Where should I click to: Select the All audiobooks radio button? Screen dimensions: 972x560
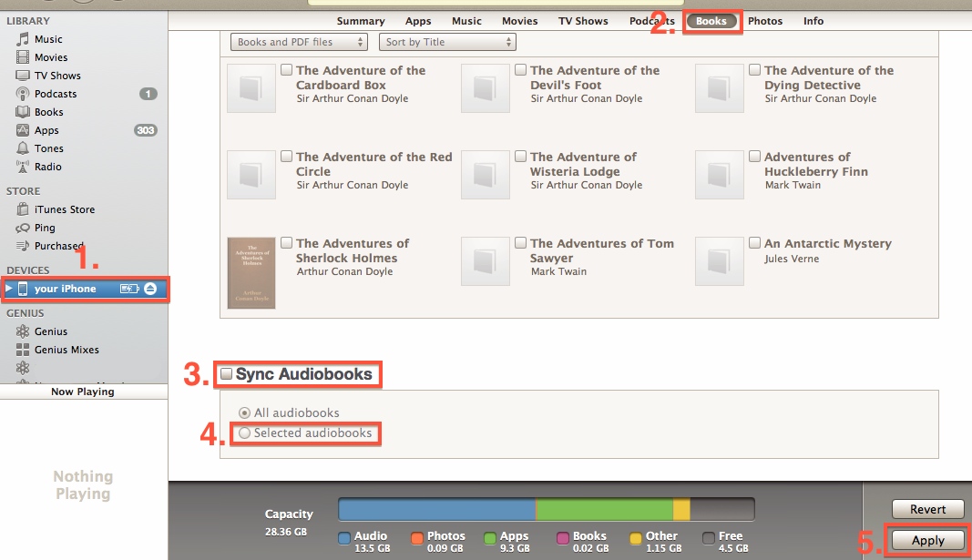[245, 412]
